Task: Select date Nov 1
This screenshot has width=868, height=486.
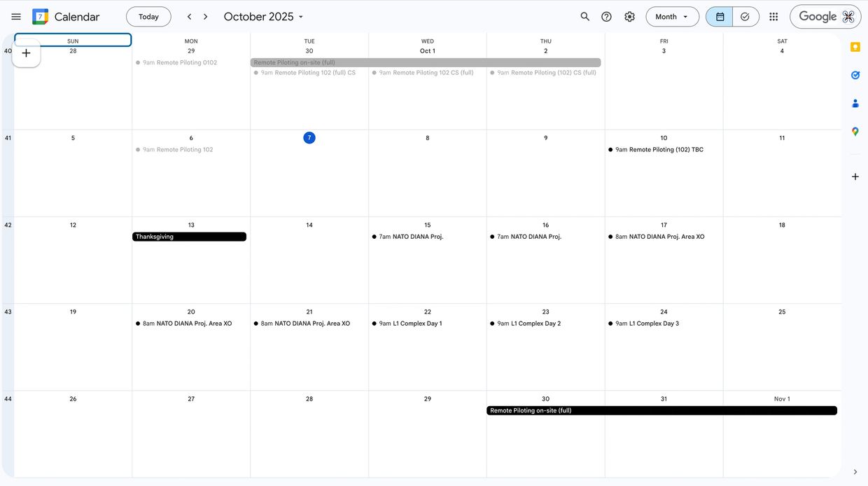Action: click(x=782, y=399)
